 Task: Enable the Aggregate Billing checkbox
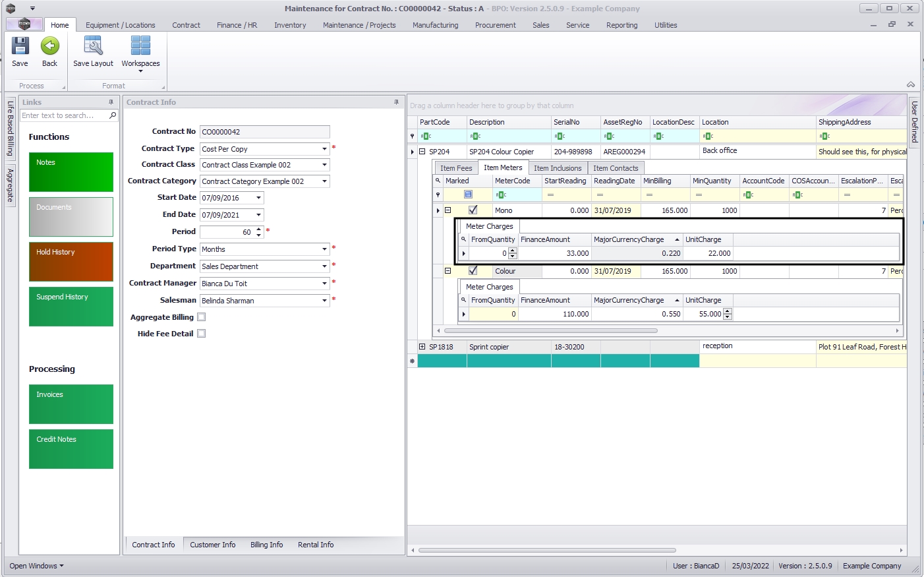tap(202, 317)
